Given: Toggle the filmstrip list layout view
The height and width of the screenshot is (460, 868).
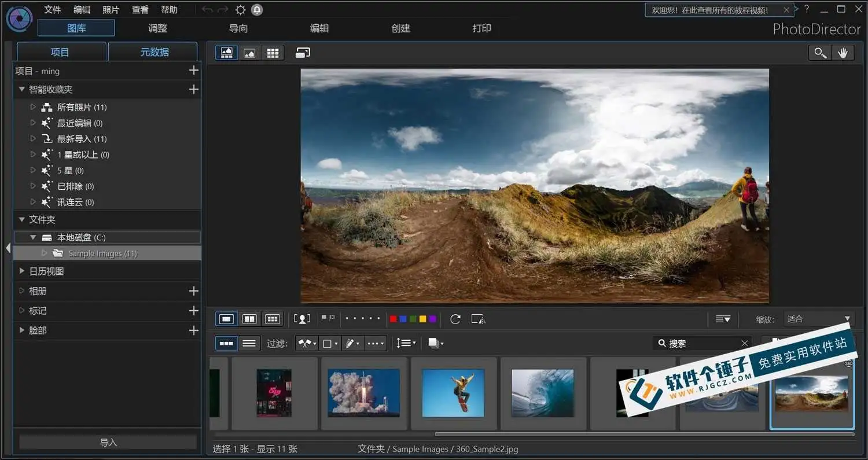Looking at the screenshot, I should click(x=249, y=343).
